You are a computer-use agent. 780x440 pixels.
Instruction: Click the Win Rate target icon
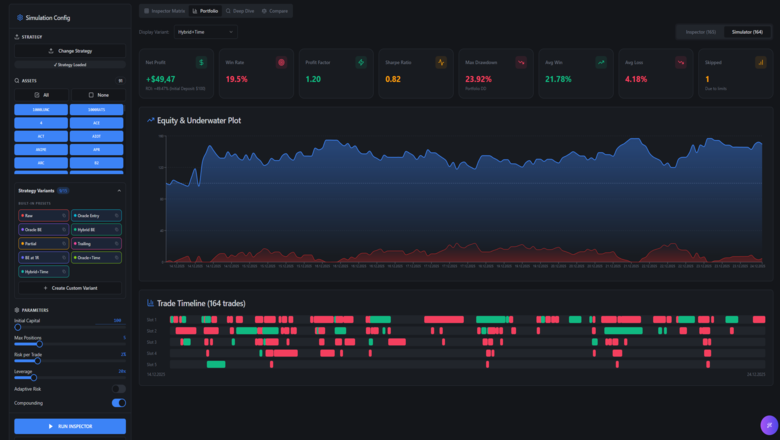tap(282, 62)
